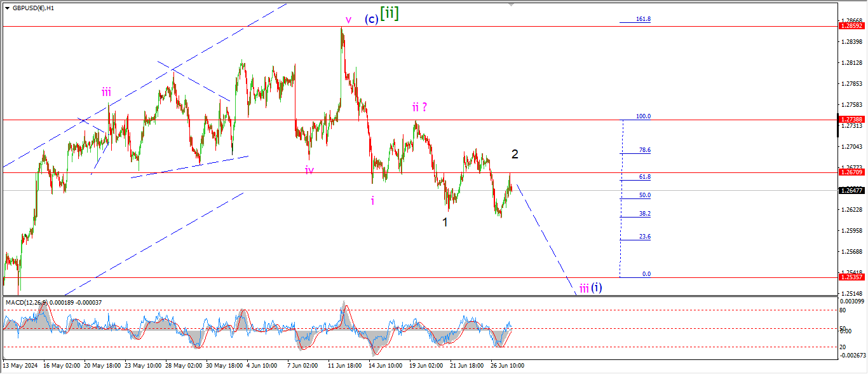Viewport: 868px width, 374px height.
Task: Click the 161.8 Fibonacci level label
Action: [643, 19]
